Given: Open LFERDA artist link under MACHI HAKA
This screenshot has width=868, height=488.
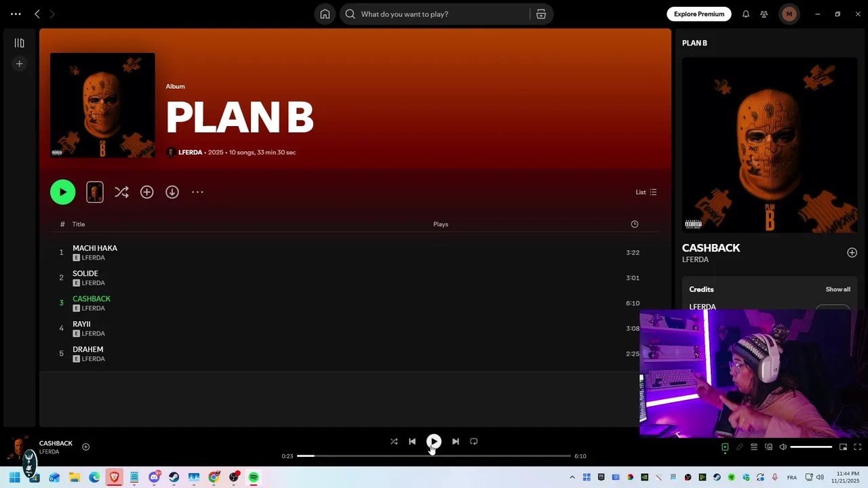Looking at the screenshot, I should tap(94, 258).
